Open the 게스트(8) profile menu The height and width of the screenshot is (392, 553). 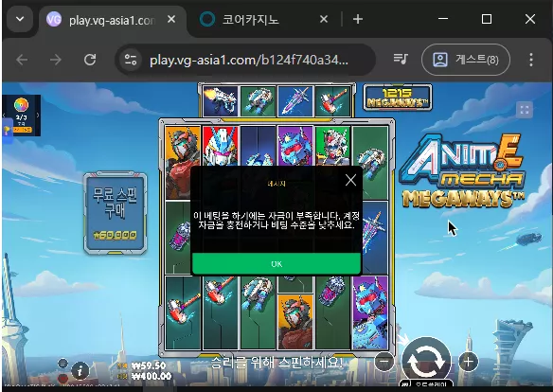tap(466, 60)
